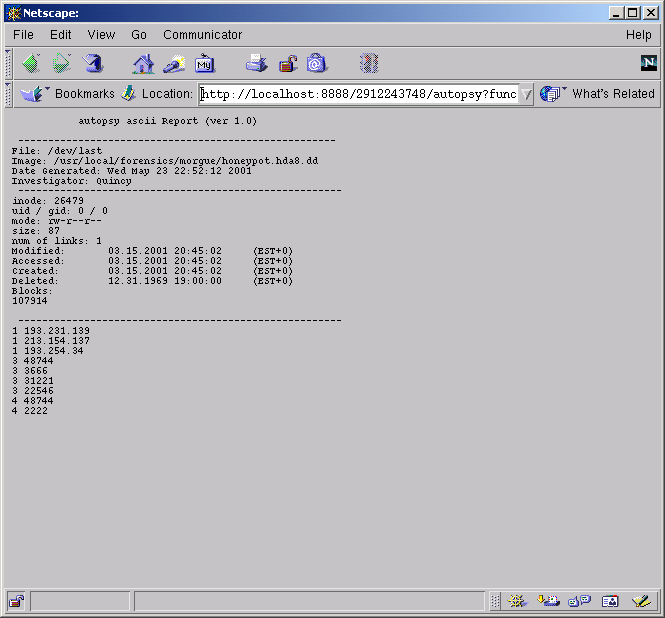Go to the Home page

click(143, 64)
